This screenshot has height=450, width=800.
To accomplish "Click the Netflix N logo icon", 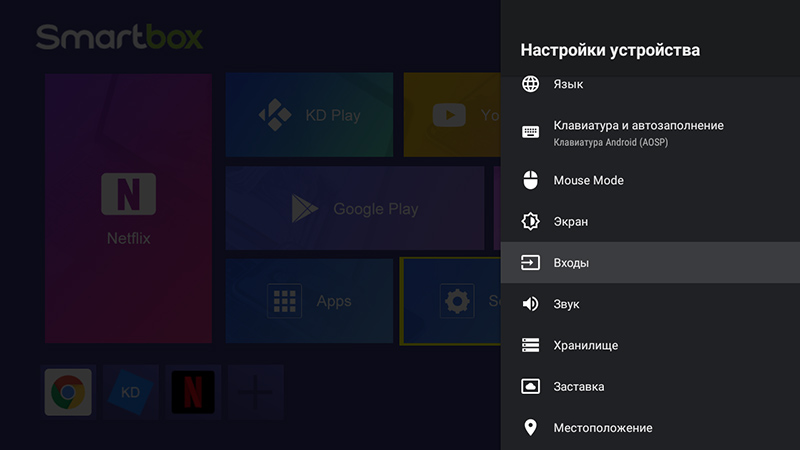I will point(129,194).
